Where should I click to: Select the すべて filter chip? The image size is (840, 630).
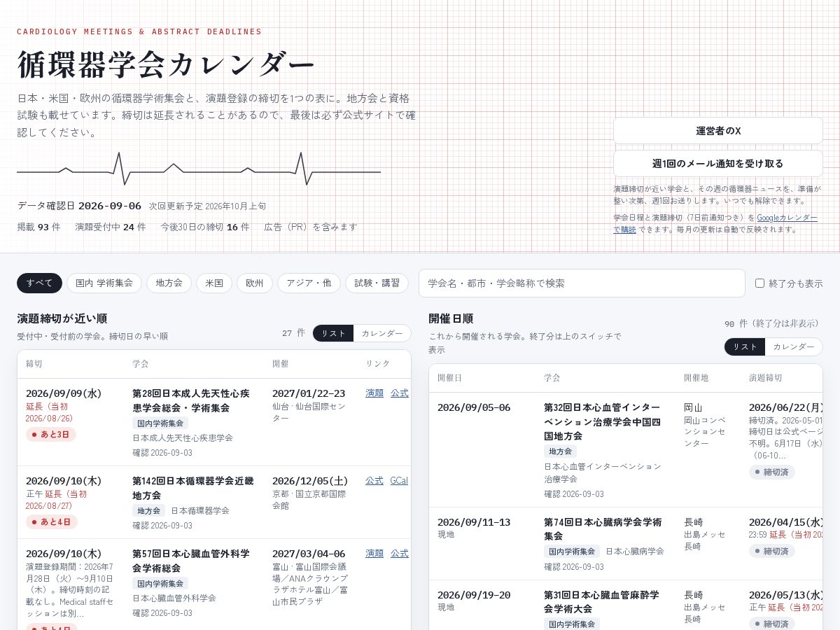[x=39, y=283]
